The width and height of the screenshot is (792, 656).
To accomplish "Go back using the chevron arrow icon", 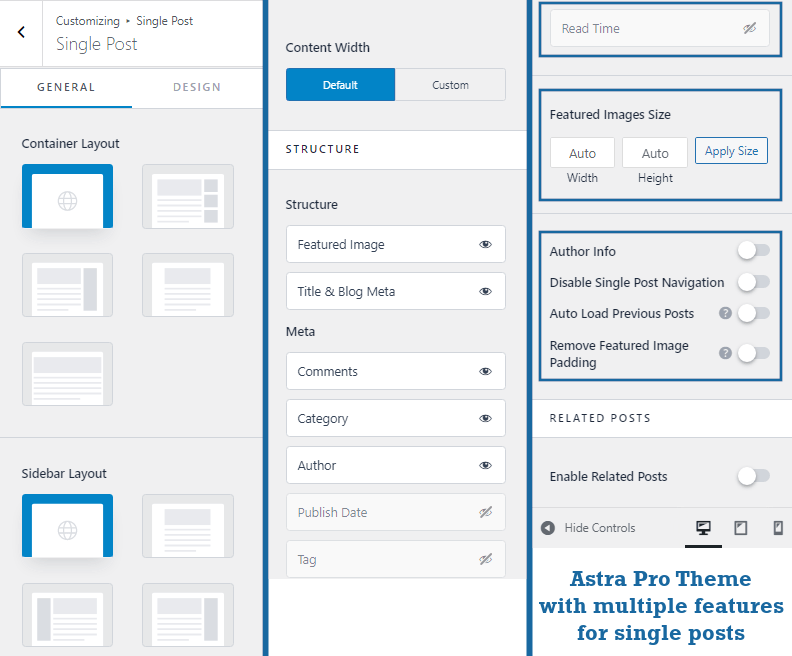I will 21,32.
